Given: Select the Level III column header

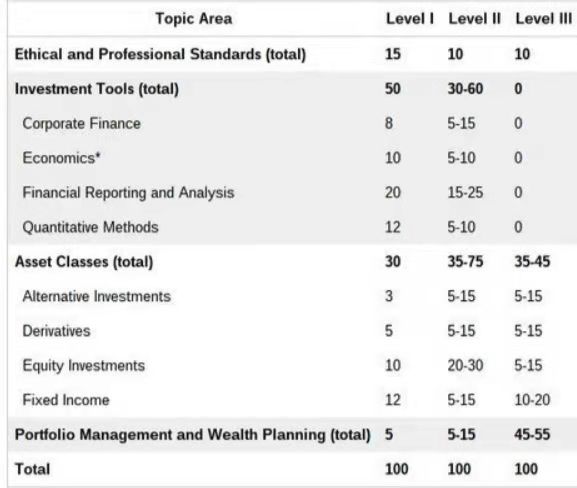Looking at the screenshot, I should (544, 19).
